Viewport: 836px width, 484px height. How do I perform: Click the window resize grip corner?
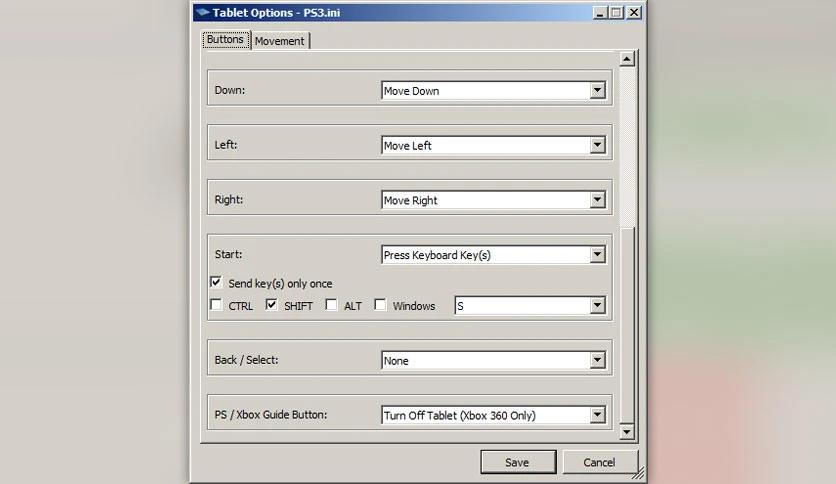click(639, 473)
